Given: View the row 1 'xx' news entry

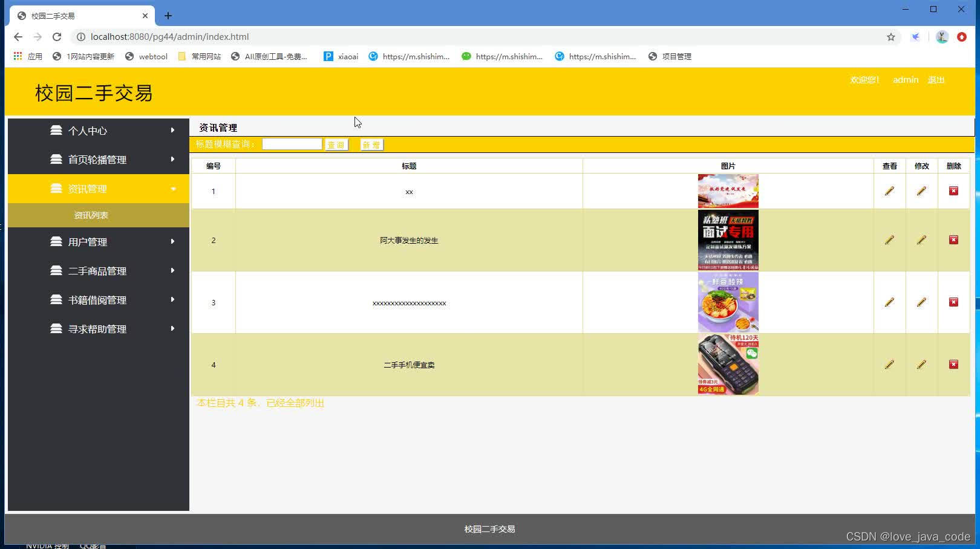Looking at the screenshot, I should [x=889, y=191].
